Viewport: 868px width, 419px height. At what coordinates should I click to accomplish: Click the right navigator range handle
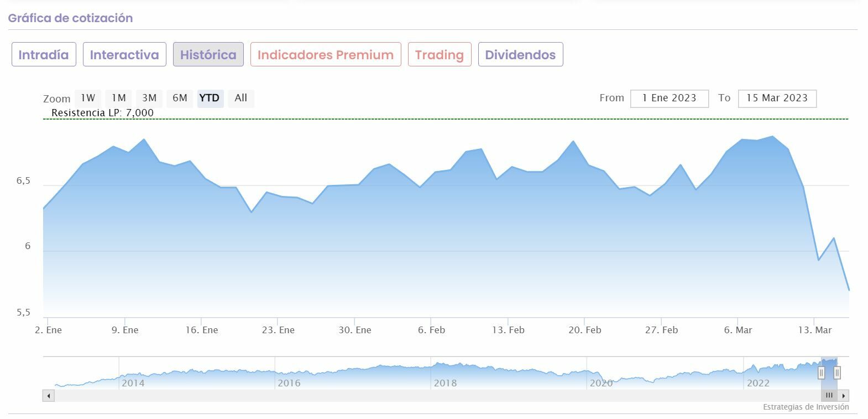pyautogui.click(x=837, y=373)
